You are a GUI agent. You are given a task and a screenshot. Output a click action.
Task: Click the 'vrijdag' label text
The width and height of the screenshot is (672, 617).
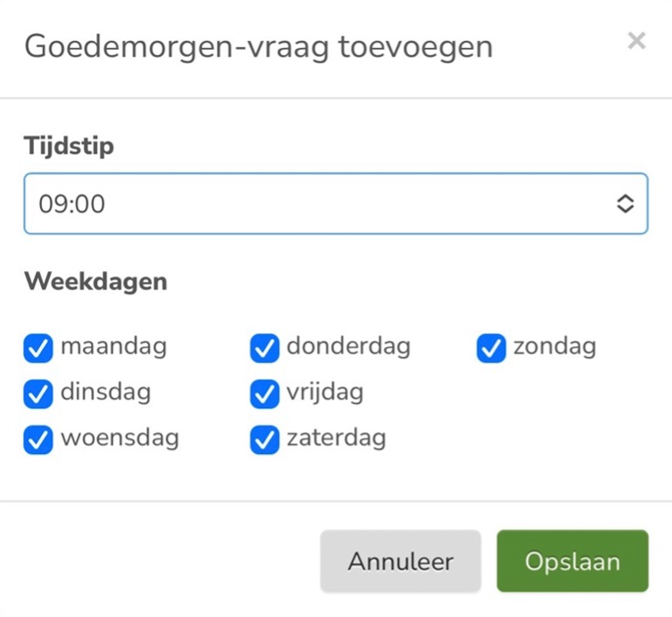point(325,392)
